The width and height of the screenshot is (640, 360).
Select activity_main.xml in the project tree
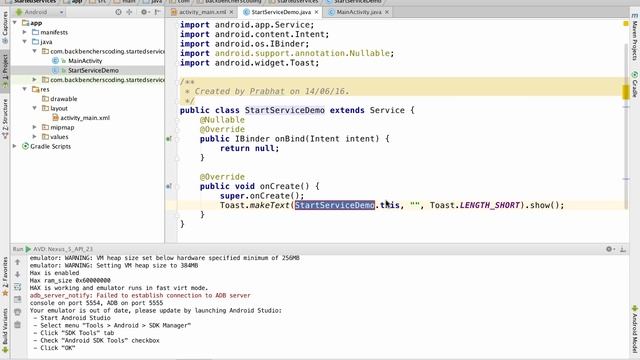click(85, 118)
